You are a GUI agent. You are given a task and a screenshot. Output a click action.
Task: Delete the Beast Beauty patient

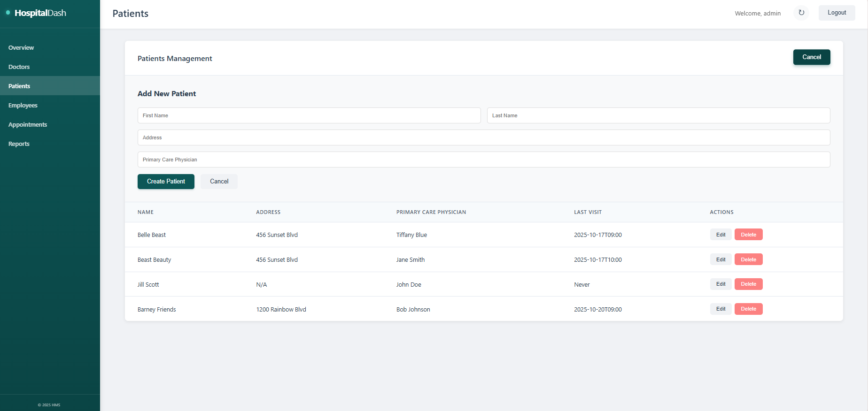click(x=748, y=259)
